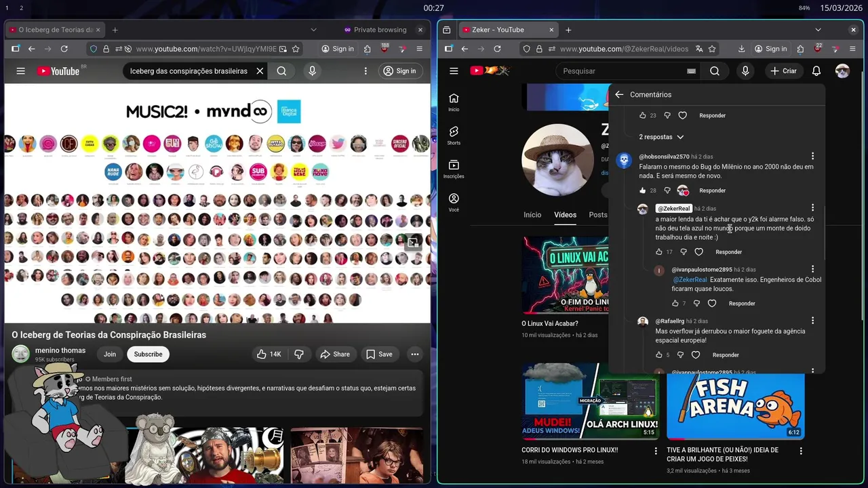Click Criar create button
This screenshot has width=868, height=488.
click(784, 71)
